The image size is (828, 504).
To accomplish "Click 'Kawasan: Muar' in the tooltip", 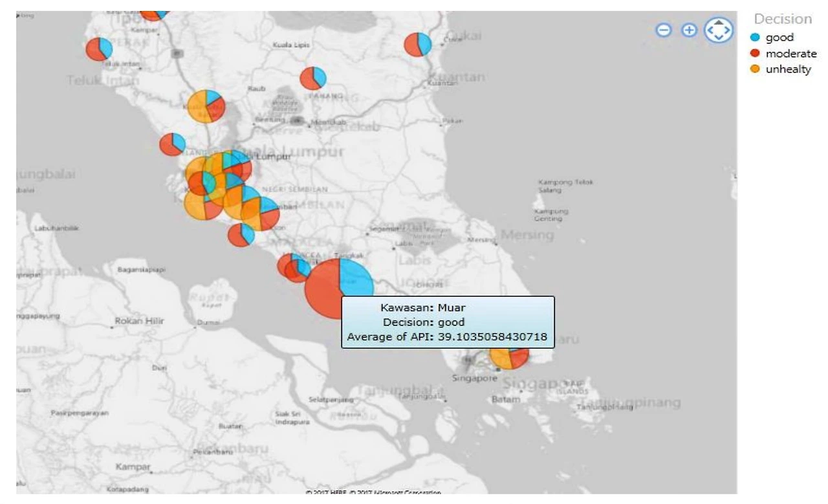I will (422, 308).
